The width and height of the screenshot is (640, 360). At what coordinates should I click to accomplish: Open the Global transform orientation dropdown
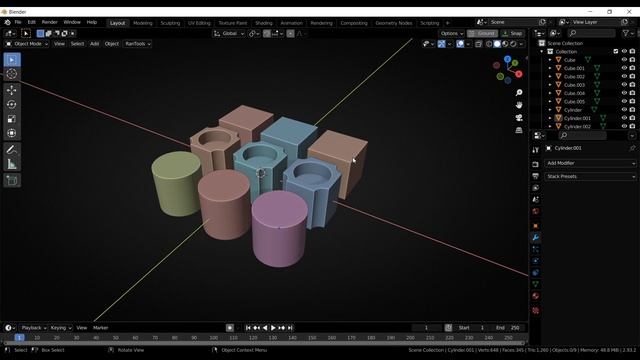coord(229,33)
